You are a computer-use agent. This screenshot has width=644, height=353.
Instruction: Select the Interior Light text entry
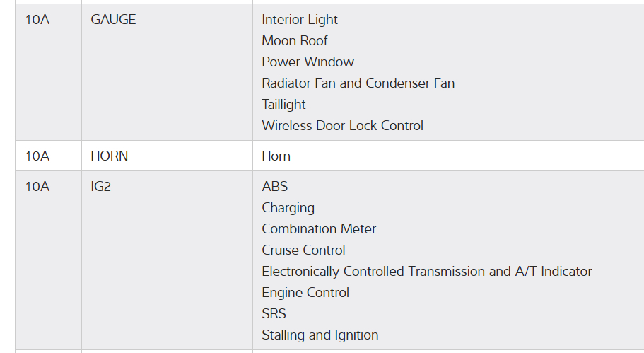point(300,20)
